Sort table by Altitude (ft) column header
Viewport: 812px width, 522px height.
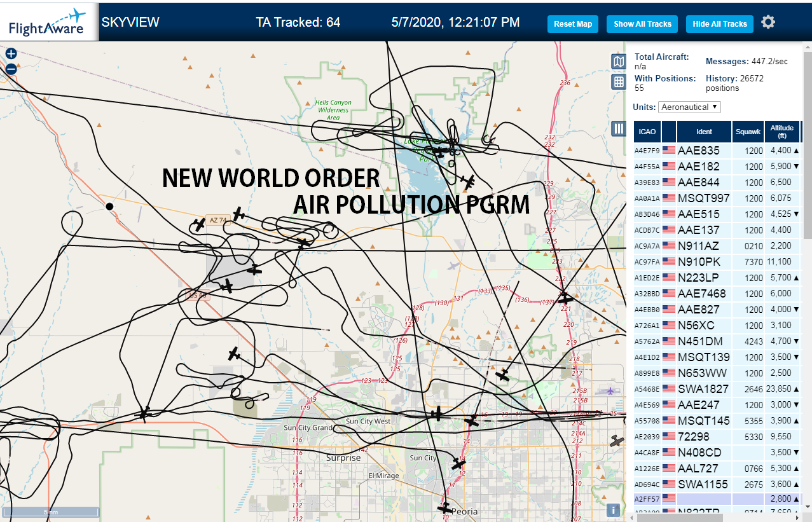(x=782, y=132)
